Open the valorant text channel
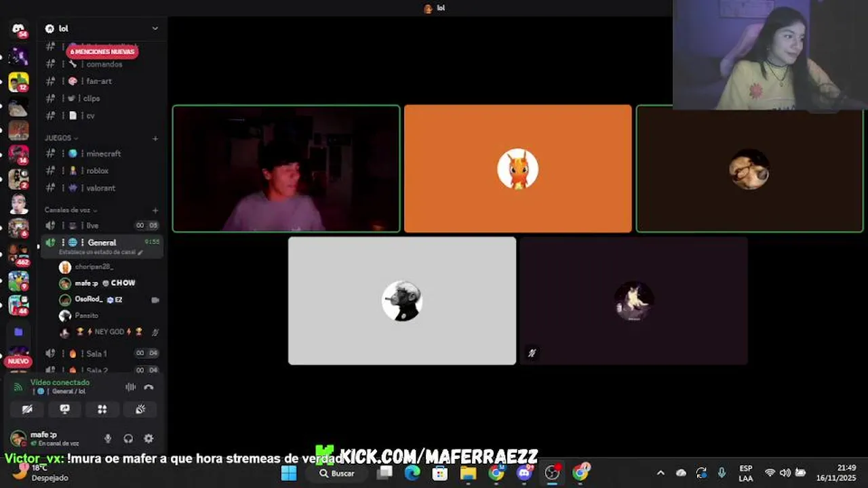The image size is (868, 488). 102,188
